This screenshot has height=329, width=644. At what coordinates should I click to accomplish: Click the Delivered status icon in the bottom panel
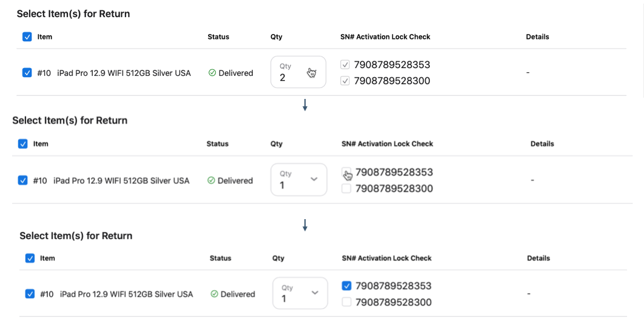[x=214, y=294]
